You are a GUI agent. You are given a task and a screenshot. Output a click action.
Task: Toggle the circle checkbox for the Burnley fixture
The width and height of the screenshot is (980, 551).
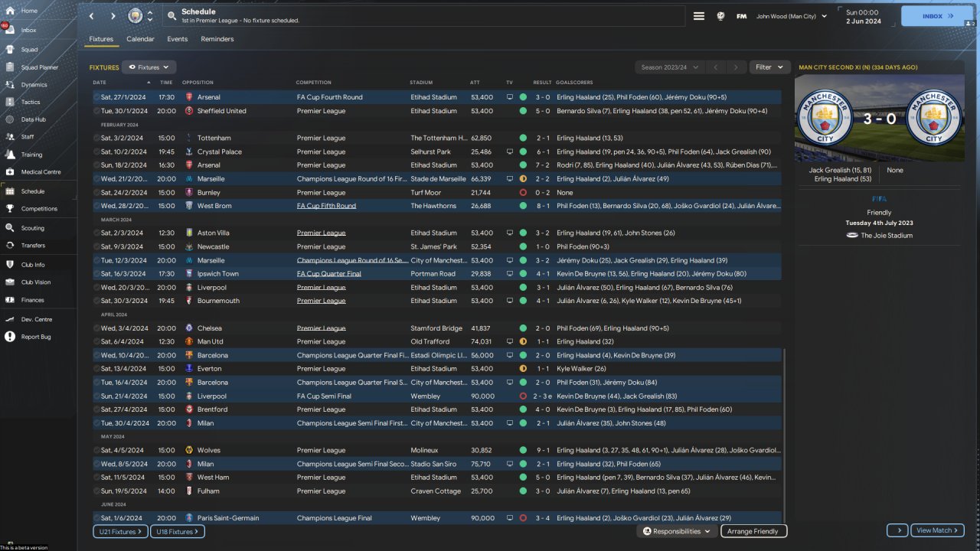(96, 193)
